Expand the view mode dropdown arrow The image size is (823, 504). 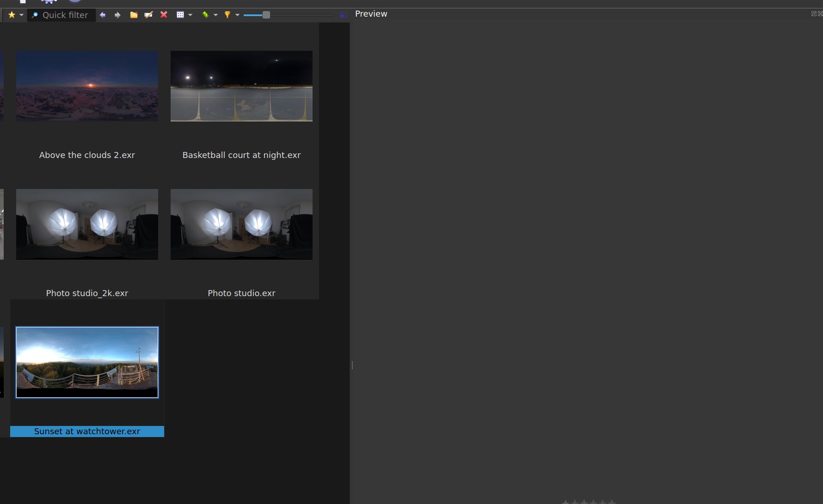(190, 15)
